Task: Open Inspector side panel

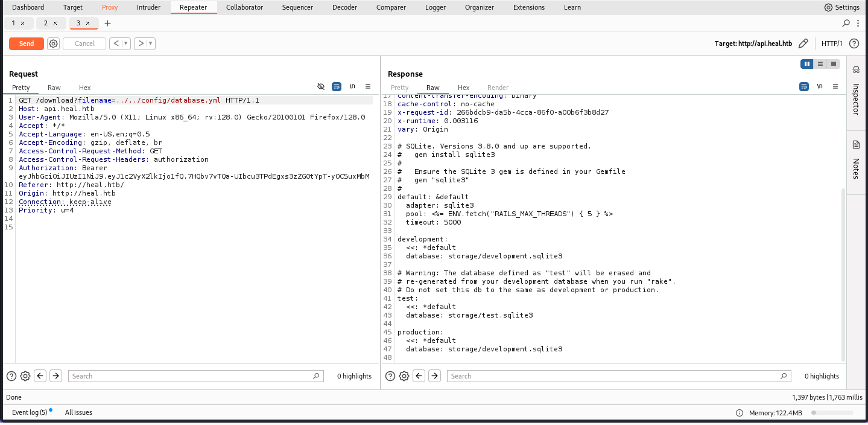Action: 856,91
